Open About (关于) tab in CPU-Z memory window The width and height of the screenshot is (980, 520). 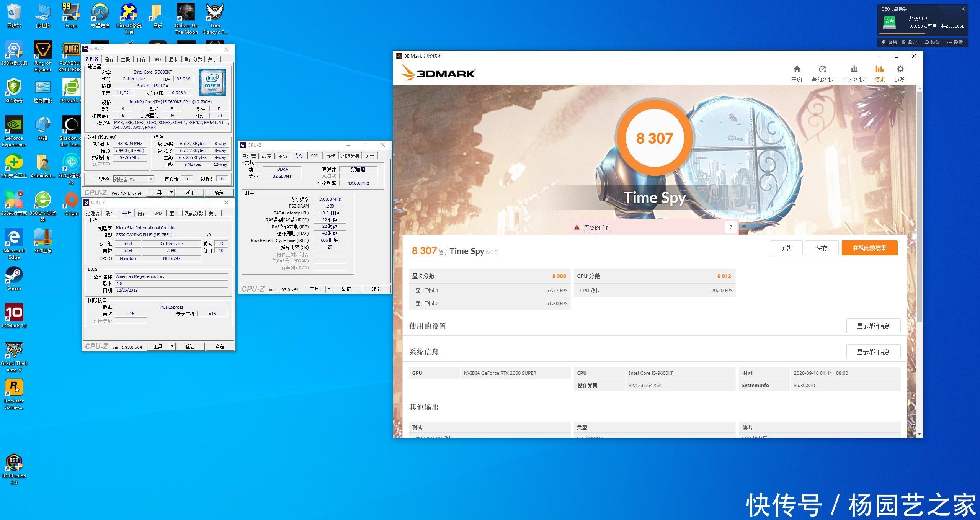370,156
